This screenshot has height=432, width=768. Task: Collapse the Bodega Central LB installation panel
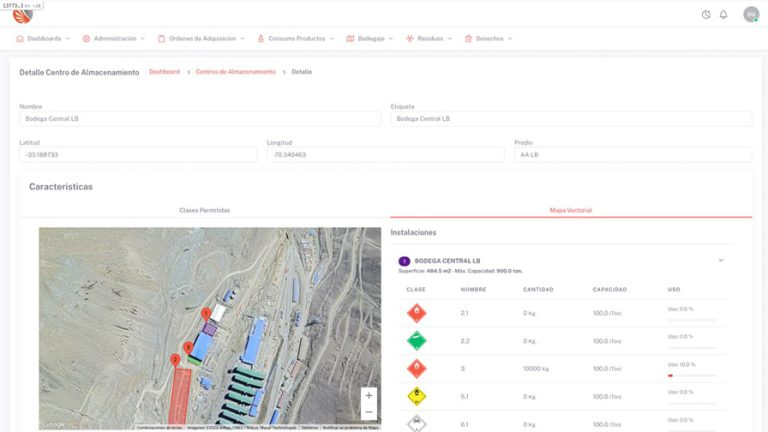point(721,261)
